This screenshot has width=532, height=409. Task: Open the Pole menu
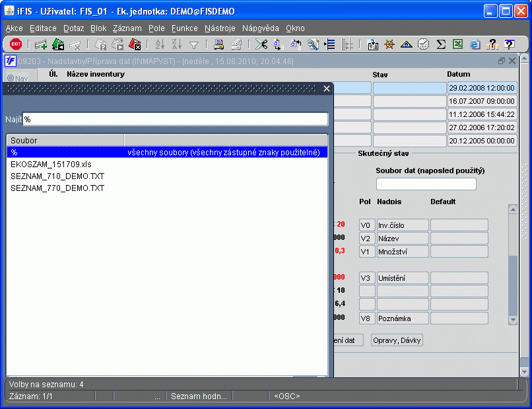[x=156, y=28]
